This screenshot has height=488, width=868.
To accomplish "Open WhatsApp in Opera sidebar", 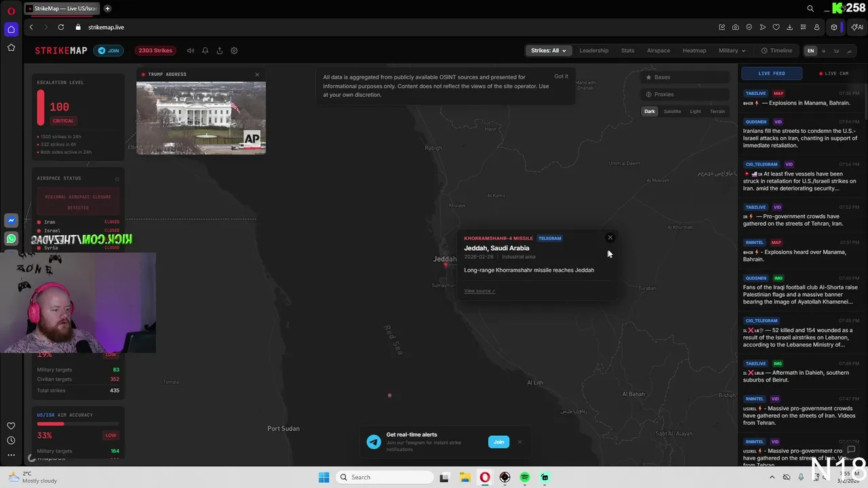I will (x=11, y=239).
